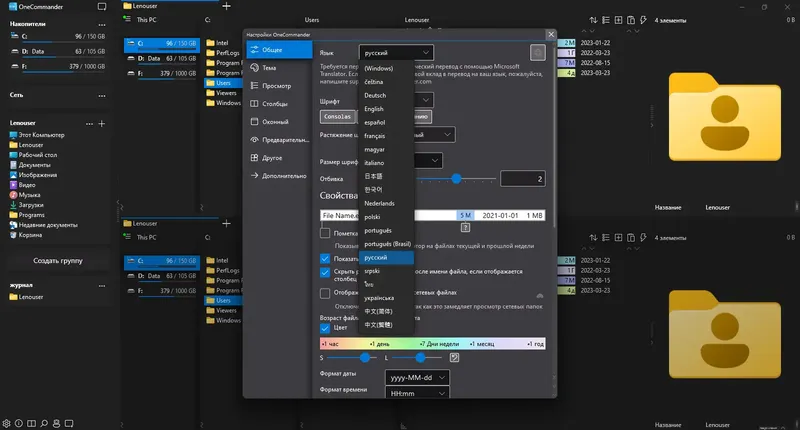Click list view icon in lower pane toolbar

[x=606, y=237]
